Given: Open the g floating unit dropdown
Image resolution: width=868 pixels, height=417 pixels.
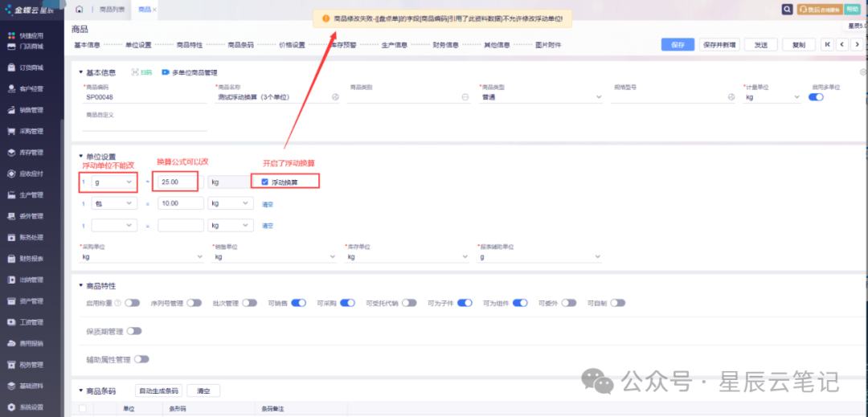Looking at the screenshot, I should (x=114, y=182).
